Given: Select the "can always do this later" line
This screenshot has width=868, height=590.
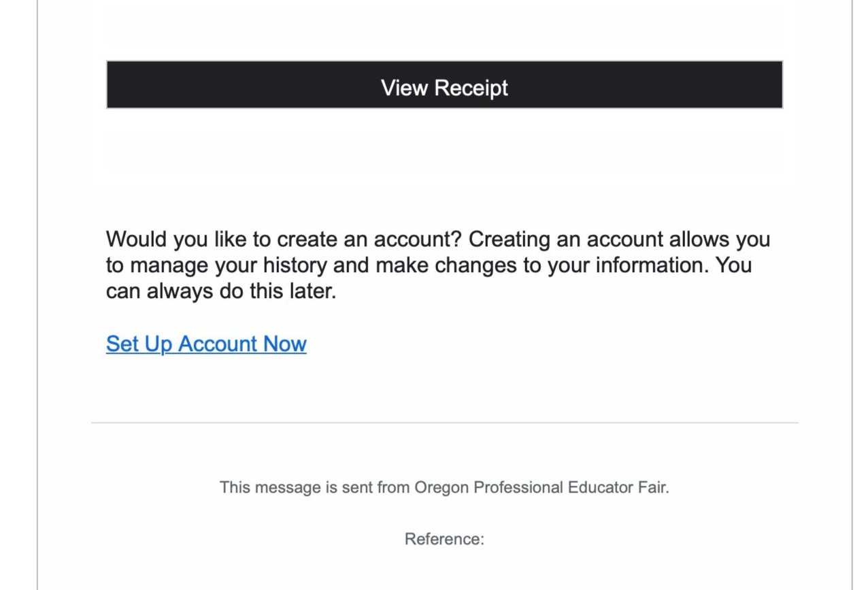Looking at the screenshot, I should click(x=221, y=291).
